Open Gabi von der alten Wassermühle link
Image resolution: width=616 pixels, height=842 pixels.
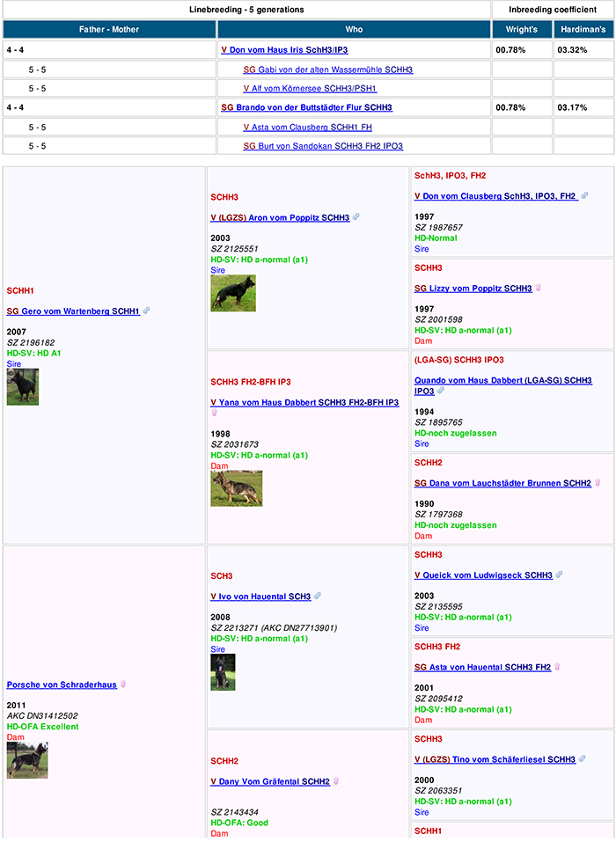[x=327, y=70]
